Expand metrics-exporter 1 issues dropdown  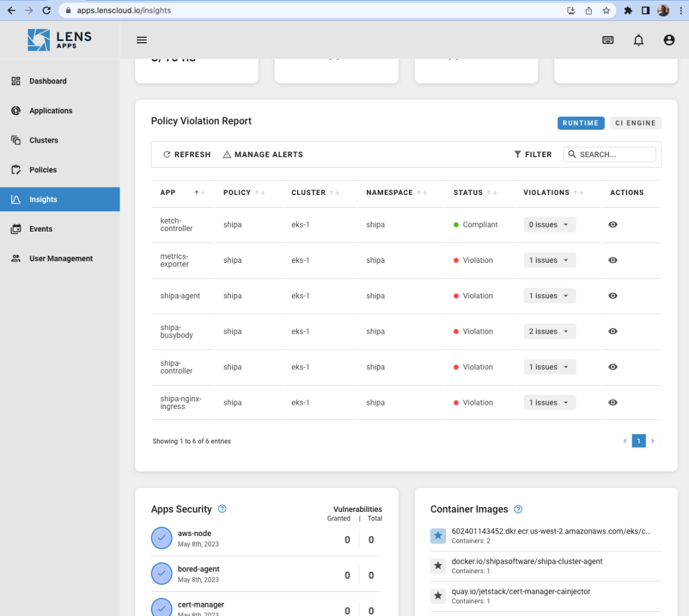(x=550, y=260)
